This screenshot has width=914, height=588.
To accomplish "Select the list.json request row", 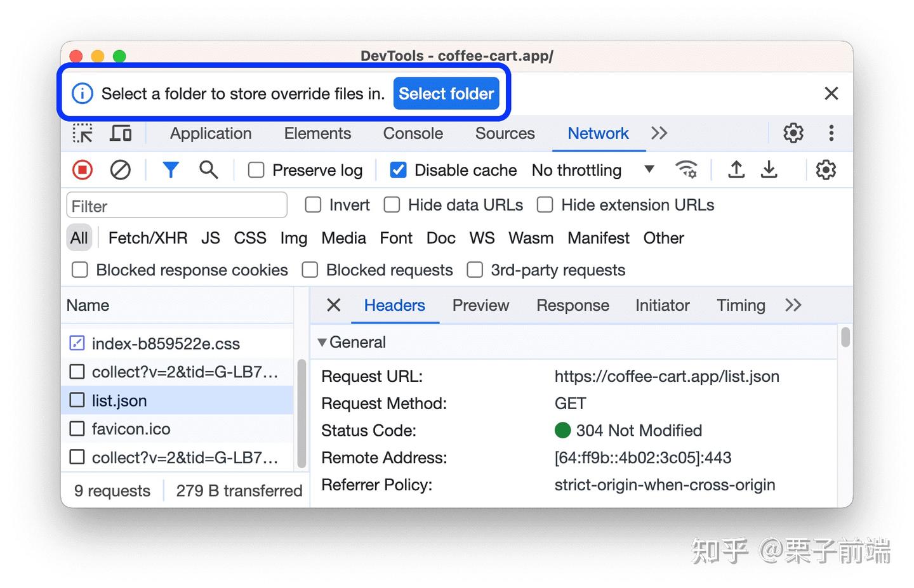I will pyautogui.click(x=177, y=400).
